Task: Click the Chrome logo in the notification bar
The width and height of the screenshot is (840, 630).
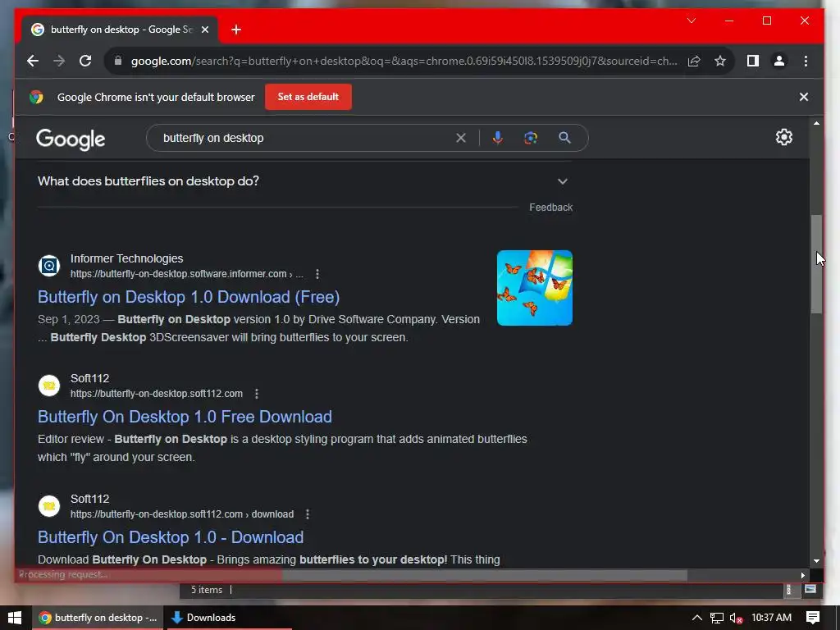Action: pyautogui.click(x=36, y=97)
